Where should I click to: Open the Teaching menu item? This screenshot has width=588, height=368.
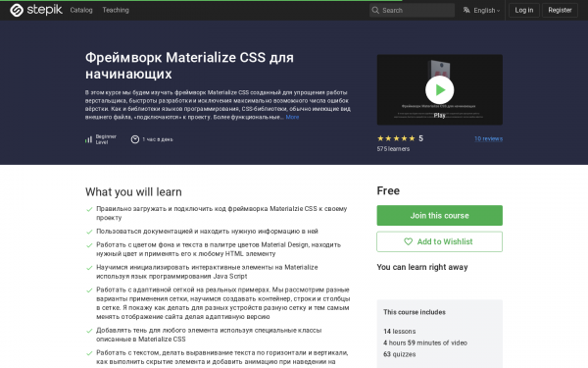116,10
